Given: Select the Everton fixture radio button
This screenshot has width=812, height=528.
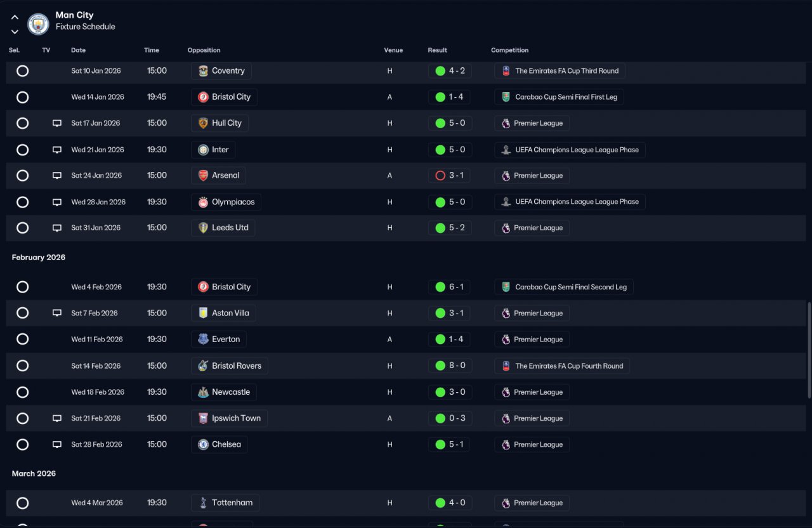Looking at the screenshot, I should click(22, 339).
